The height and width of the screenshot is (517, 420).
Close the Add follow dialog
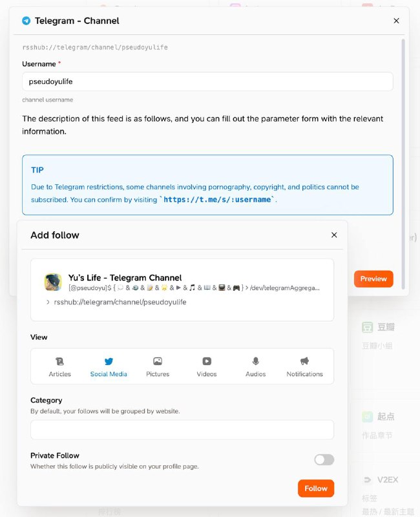334,235
